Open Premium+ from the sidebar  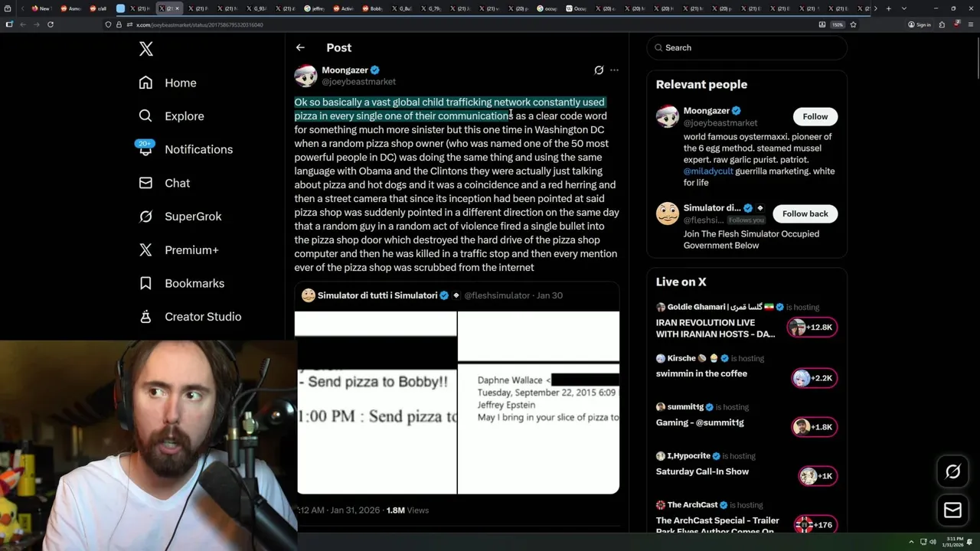pyautogui.click(x=178, y=249)
